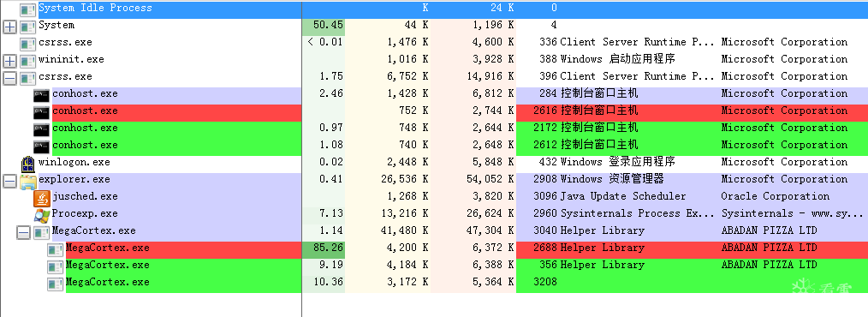Select the red conhost.exe process name
This screenshot has height=317, width=868.
(x=85, y=111)
